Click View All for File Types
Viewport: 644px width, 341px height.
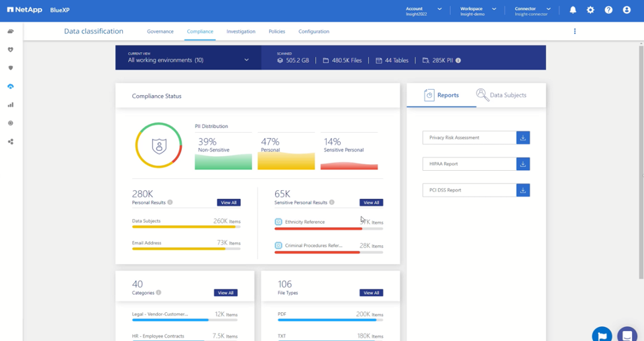371,293
